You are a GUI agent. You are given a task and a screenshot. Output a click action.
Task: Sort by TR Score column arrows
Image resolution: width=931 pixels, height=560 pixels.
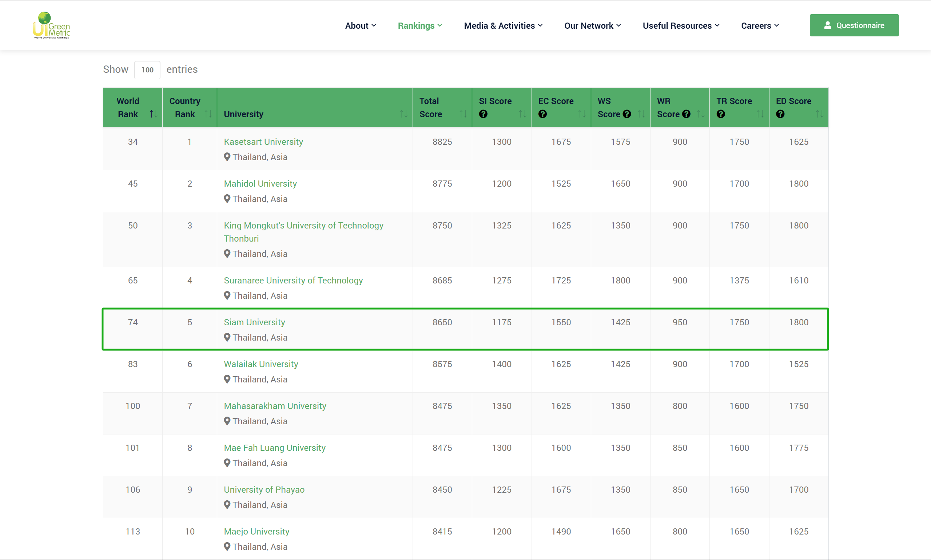[x=760, y=114]
